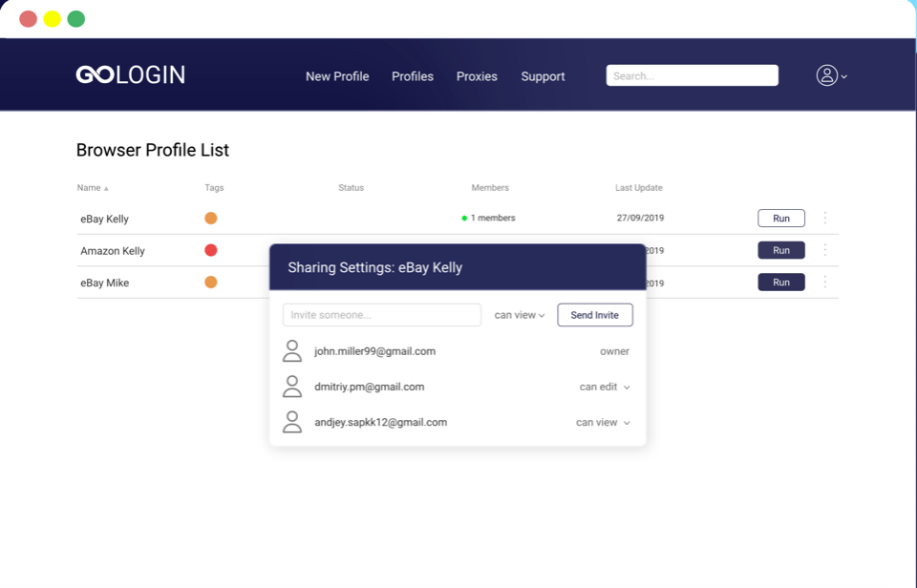Viewport: 917px width, 588px height.
Task: Open the three-dot menu for eBay Kelly
Action: pos(824,219)
